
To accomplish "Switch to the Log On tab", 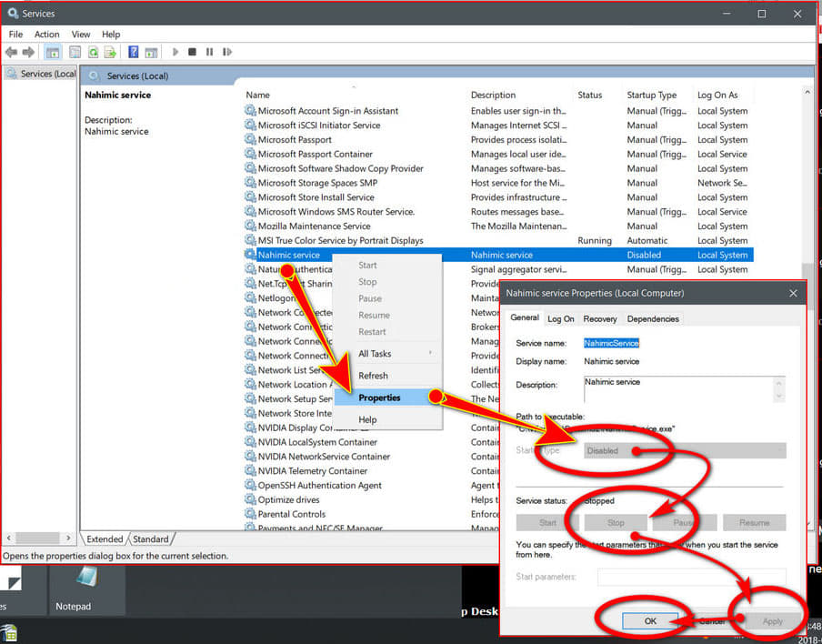I will point(561,318).
